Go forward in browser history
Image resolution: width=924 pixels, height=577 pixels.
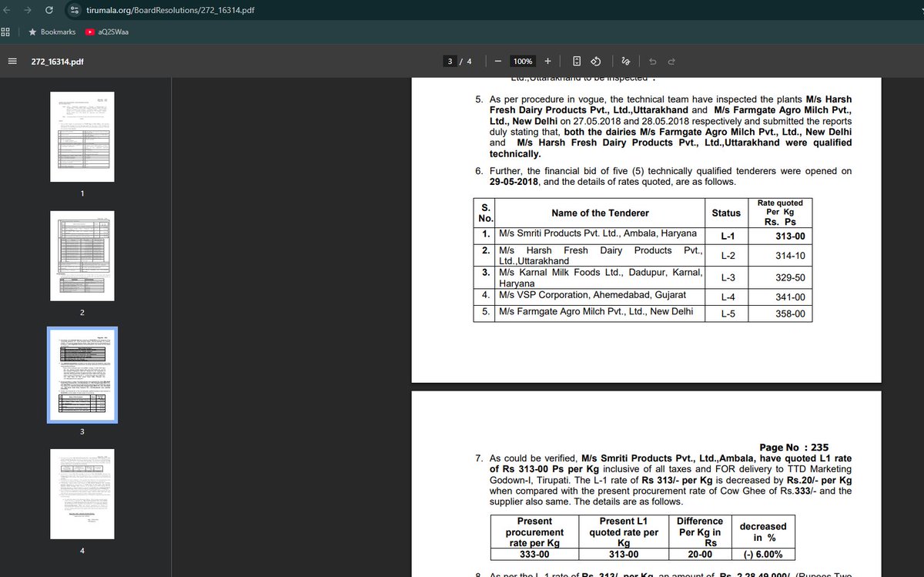(28, 10)
